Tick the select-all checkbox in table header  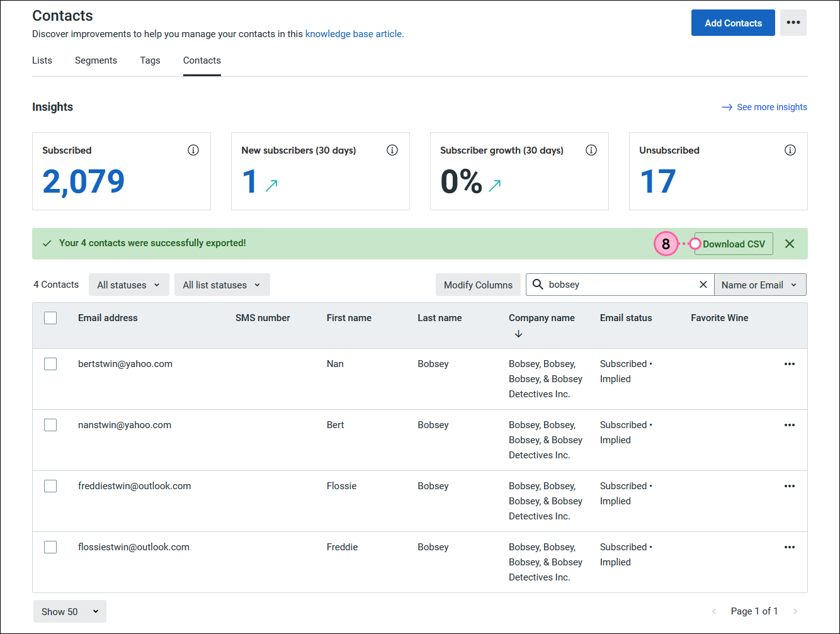click(50, 318)
